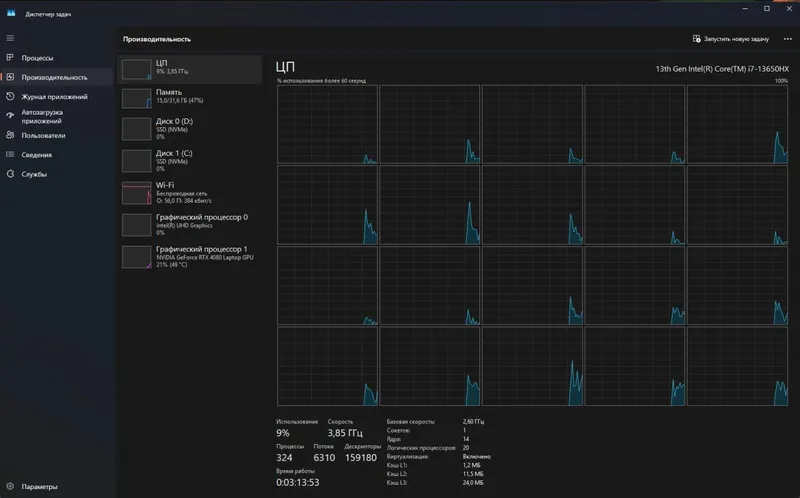Select the Wi-Fi performance entry
800x498 pixels.
point(190,192)
